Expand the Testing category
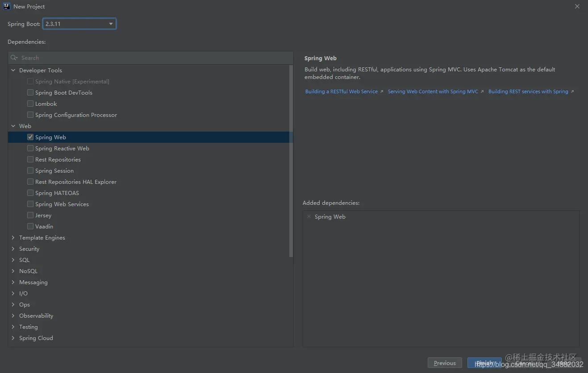 [13, 327]
